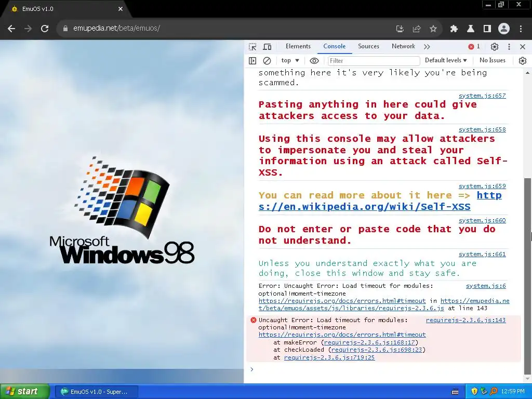Select EmuOS v1.0 taskbar window button

click(96, 392)
